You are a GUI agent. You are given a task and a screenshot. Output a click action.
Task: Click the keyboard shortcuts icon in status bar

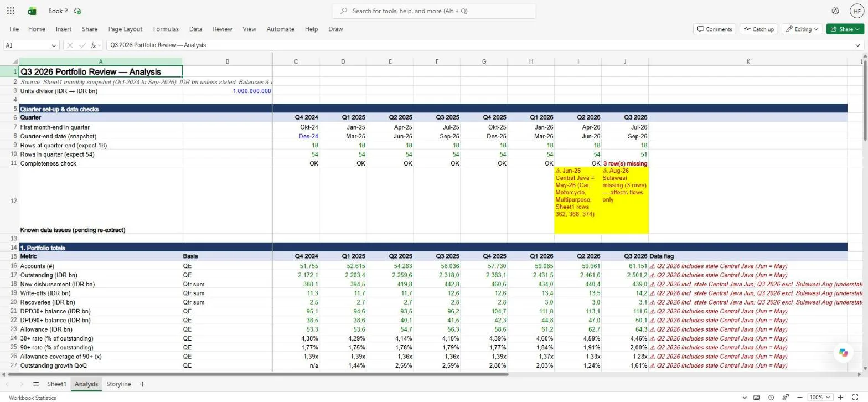757,397
